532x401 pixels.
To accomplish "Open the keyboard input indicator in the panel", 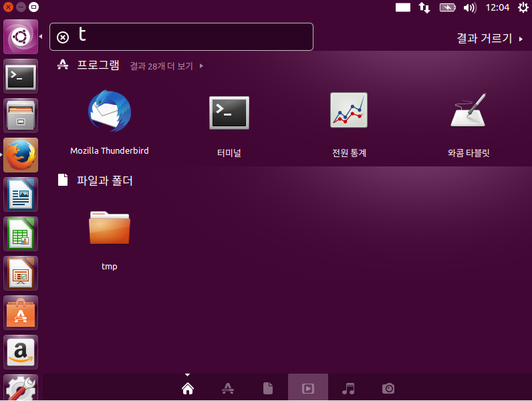I will 403,7.
